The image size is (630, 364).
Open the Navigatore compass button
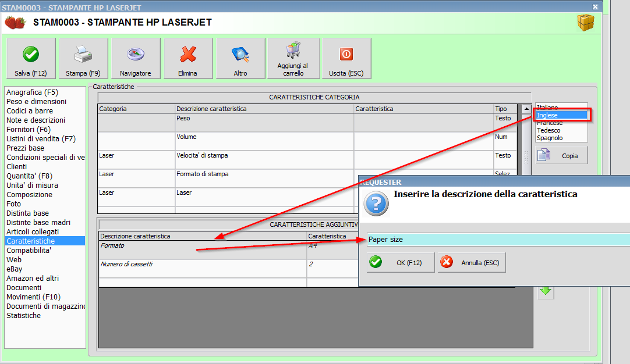[136, 59]
